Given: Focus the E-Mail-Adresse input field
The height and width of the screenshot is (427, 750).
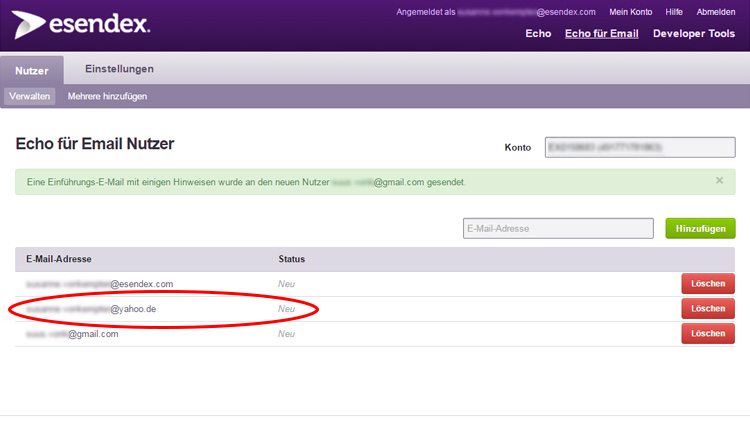Looking at the screenshot, I should click(x=557, y=229).
